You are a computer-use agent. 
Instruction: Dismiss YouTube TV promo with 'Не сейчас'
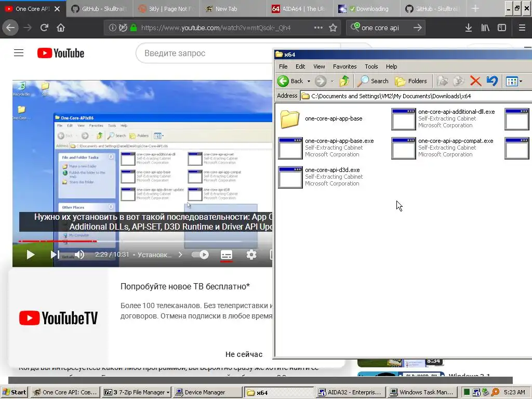[x=244, y=354]
